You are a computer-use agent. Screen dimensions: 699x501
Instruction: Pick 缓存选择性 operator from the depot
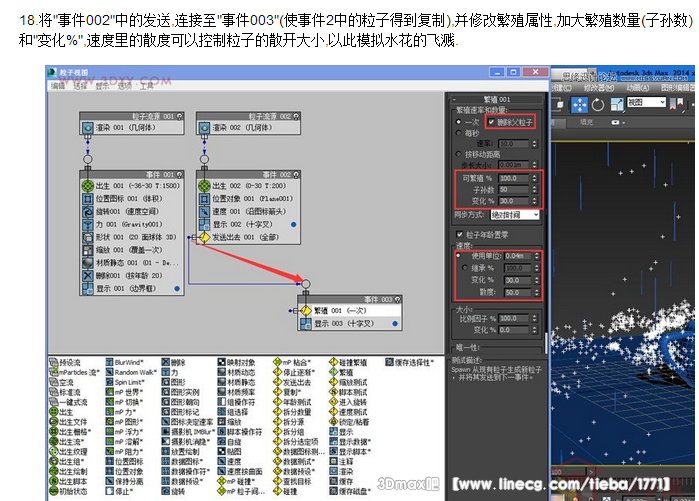[x=409, y=362]
